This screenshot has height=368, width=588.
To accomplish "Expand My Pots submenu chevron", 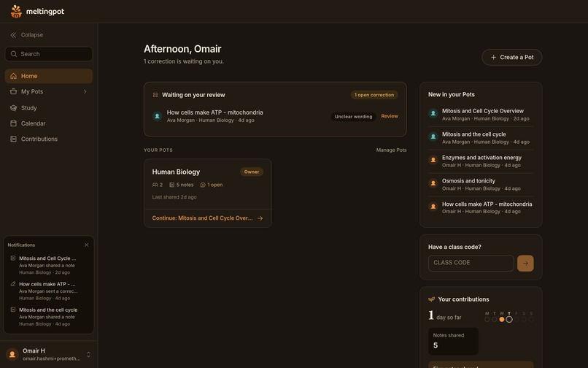I will [x=85, y=91].
